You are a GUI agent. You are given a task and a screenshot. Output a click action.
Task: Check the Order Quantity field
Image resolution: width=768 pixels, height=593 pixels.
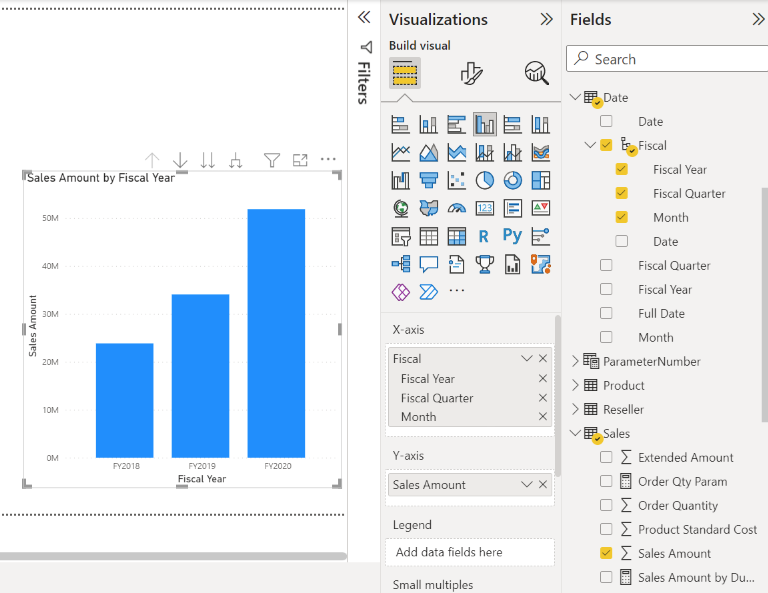(x=606, y=505)
